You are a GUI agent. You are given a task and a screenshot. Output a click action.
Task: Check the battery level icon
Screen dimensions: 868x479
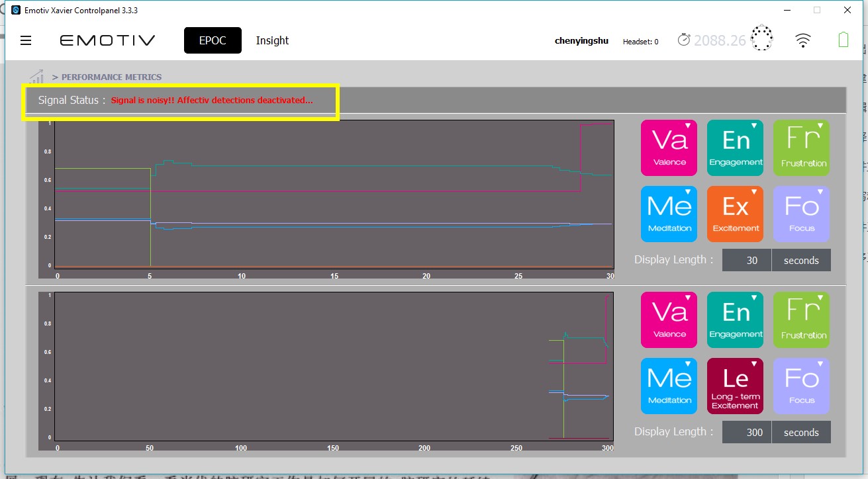tap(843, 40)
